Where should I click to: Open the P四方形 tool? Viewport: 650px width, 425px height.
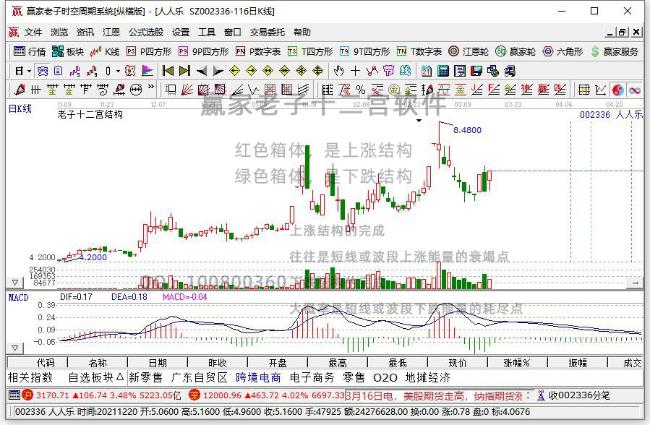149,51
